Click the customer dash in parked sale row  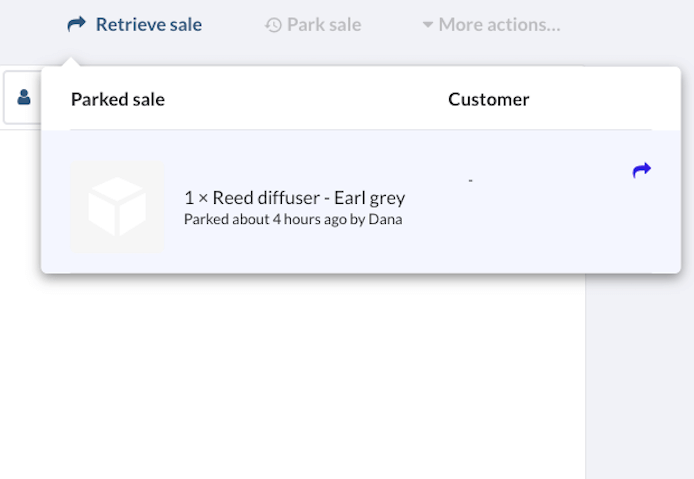470,180
